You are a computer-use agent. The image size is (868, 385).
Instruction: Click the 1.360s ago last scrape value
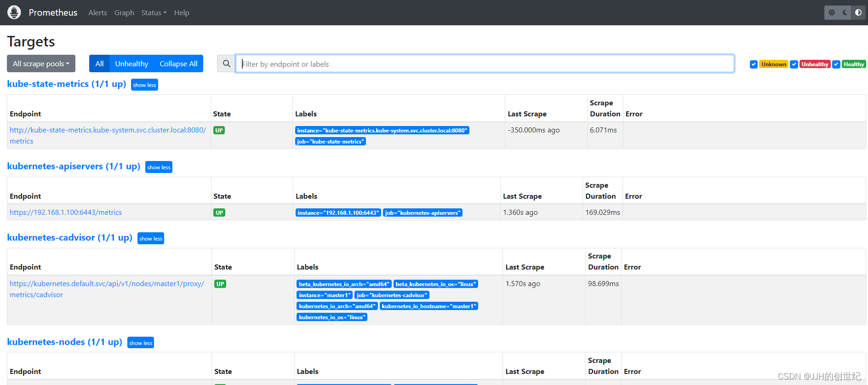[x=520, y=212]
